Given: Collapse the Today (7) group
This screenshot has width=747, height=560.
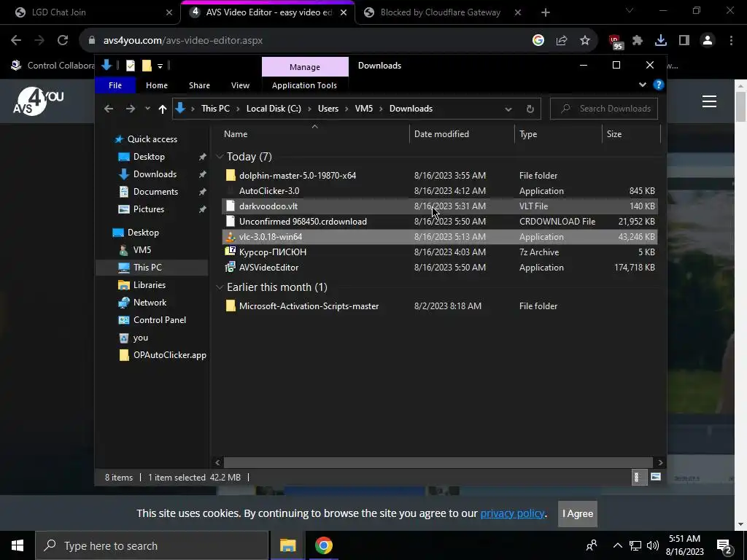Looking at the screenshot, I should coord(220,157).
